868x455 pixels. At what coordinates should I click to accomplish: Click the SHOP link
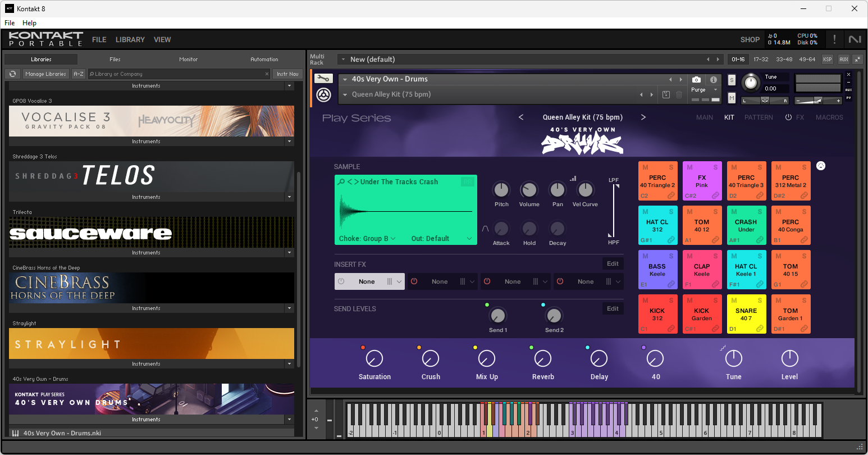750,40
